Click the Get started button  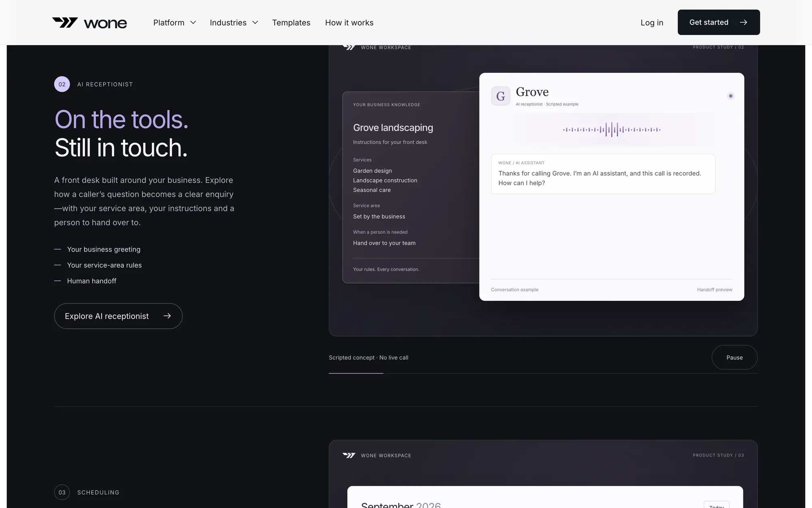(719, 22)
